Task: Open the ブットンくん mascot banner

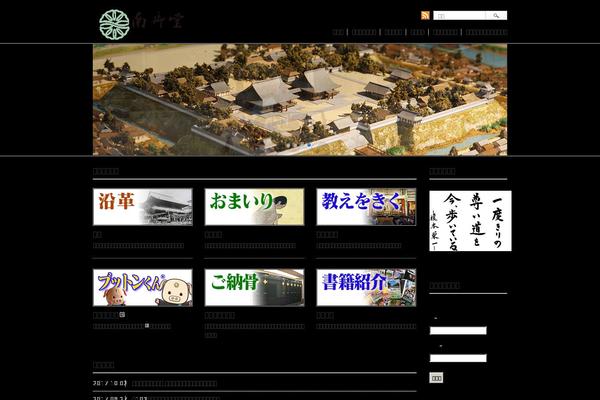Action: click(x=143, y=287)
